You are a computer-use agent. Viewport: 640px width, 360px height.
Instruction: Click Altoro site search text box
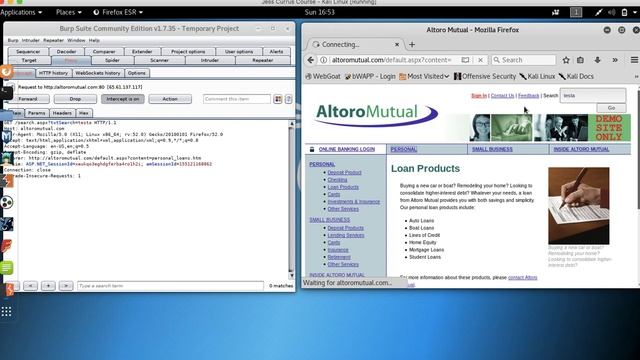coord(593,96)
